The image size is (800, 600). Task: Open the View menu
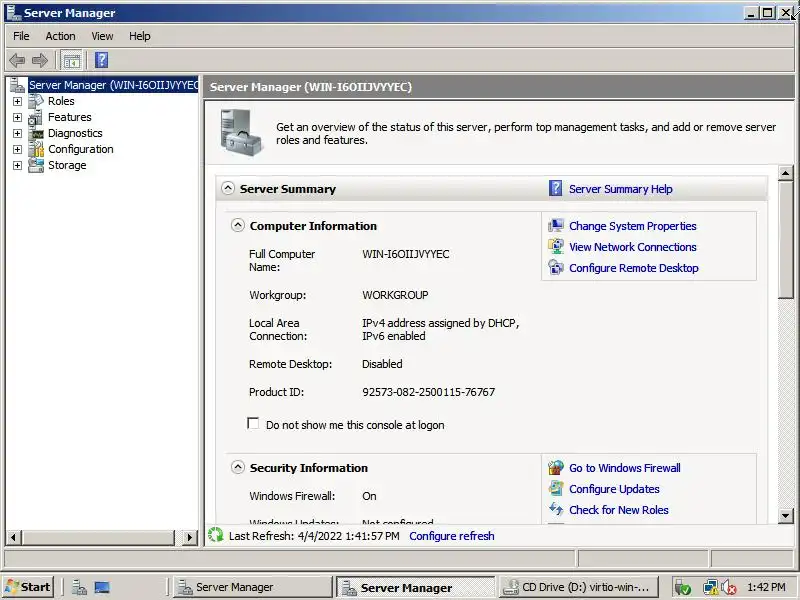102,36
